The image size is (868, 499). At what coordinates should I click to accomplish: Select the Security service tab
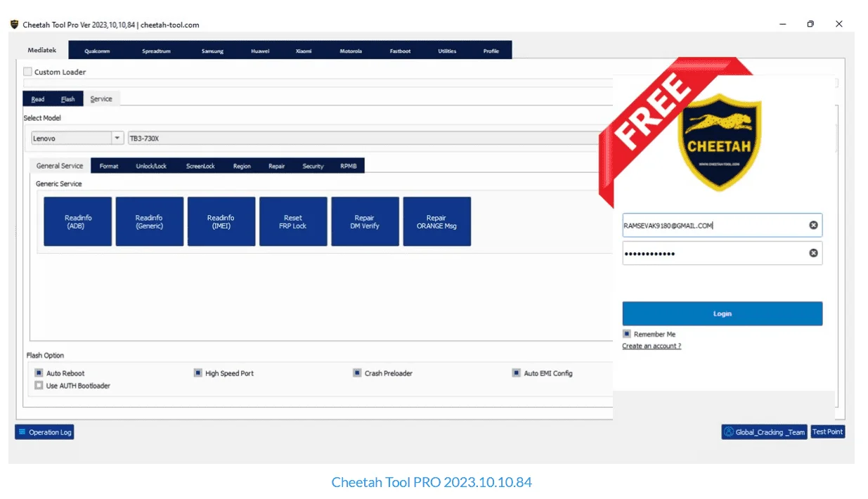pos(313,166)
